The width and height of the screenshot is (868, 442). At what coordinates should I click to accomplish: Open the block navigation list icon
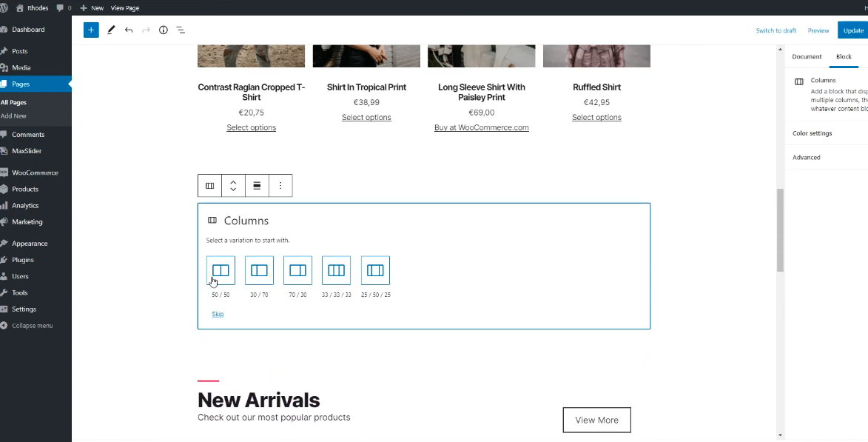pyautogui.click(x=181, y=30)
